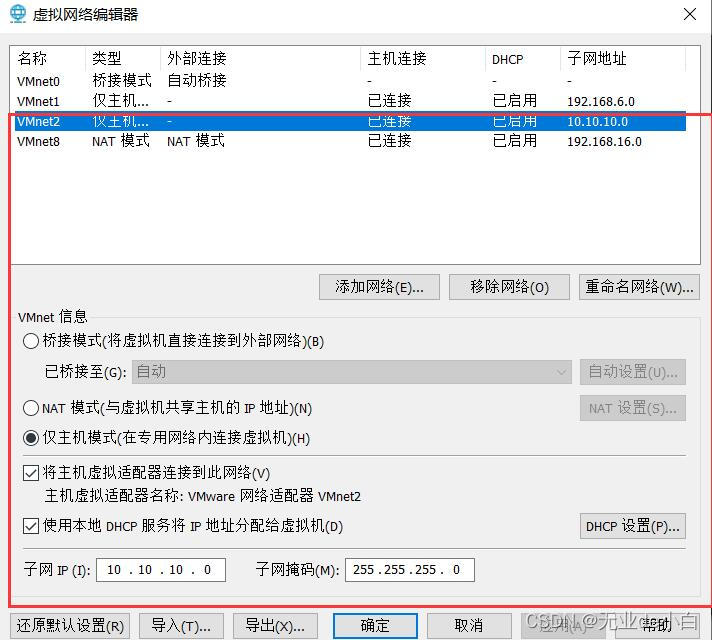Toggle 将主机虚拟适配器连接到此网络 checkbox
712x640 pixels.
point(31,473)
